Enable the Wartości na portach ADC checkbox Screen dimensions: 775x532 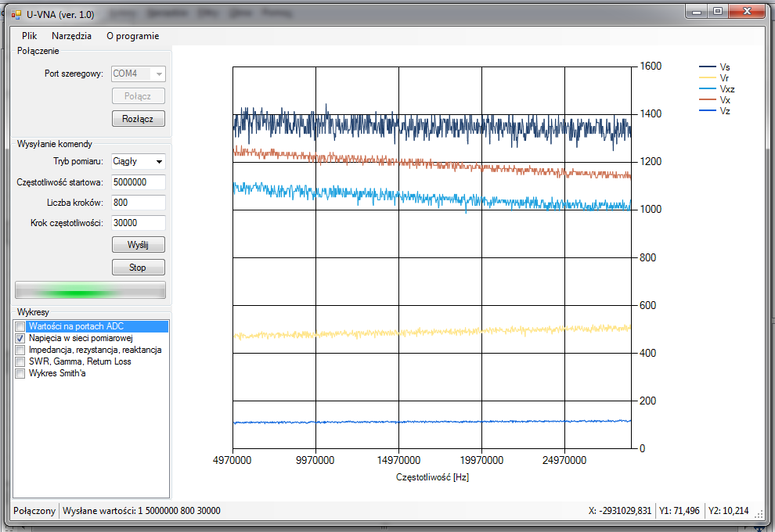pyautogui.click(x=20, y=326)
